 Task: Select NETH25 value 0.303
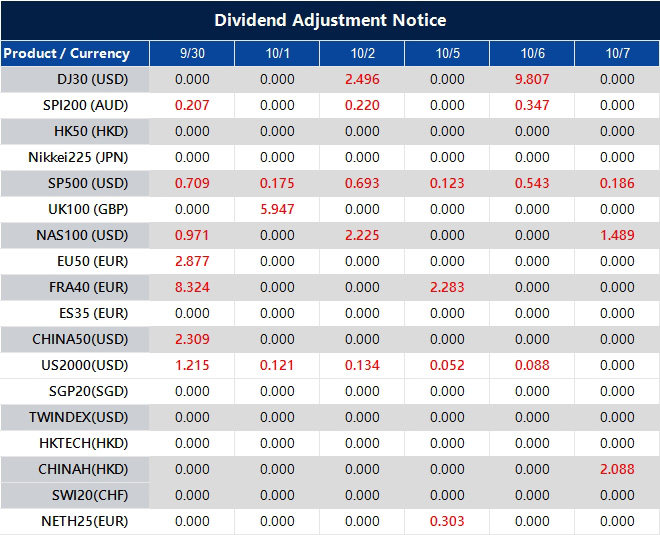[x=447, y=522]
